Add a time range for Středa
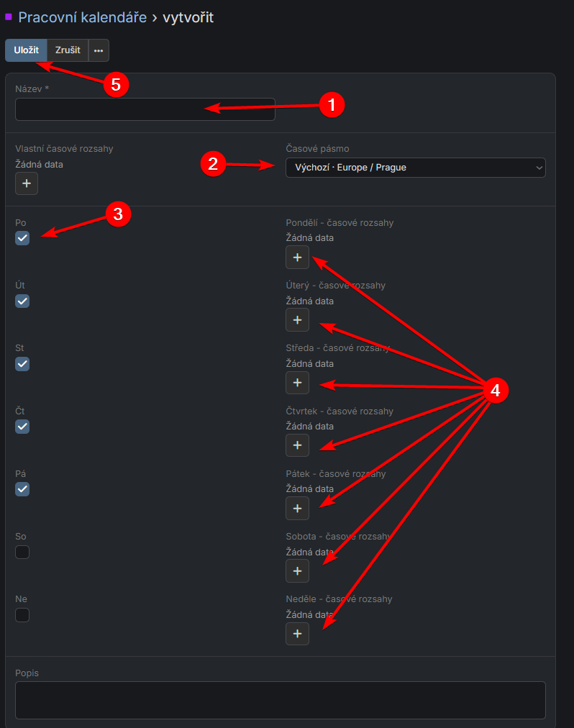 (297, 382)
